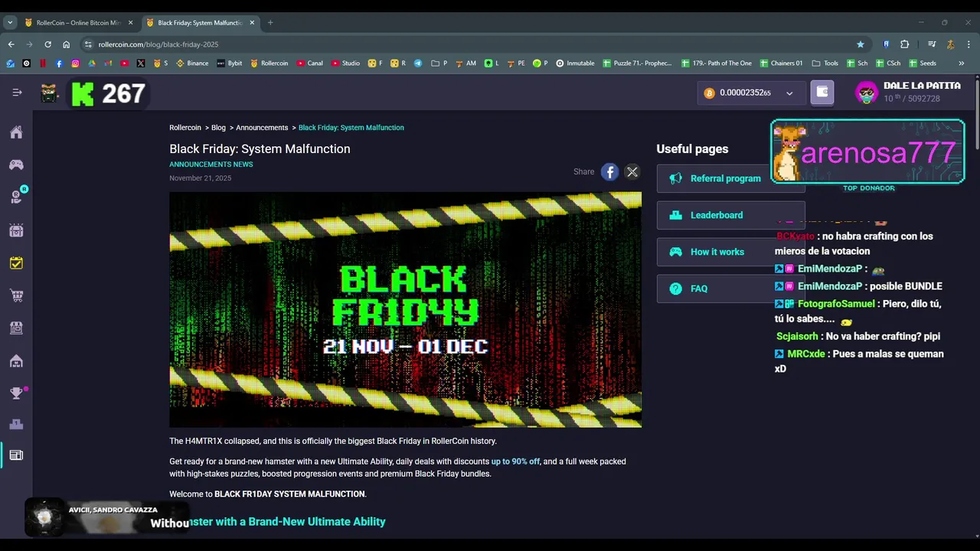Open a new browser tab

pos(270,23)
